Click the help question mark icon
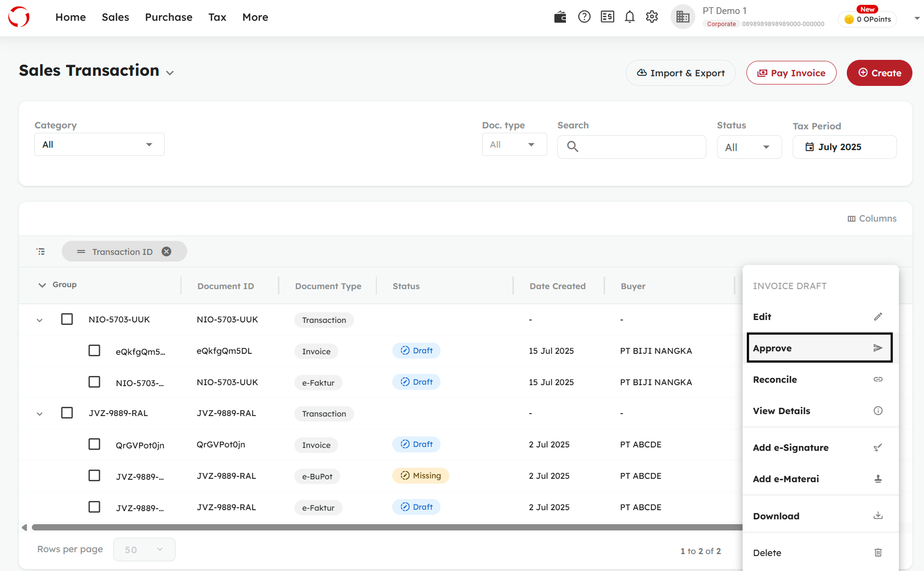 (x=584, y=17)
